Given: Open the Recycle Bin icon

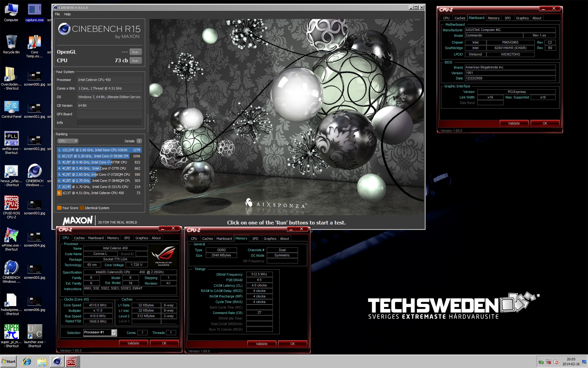Looking at the screenshot, I should coord(11,44).
